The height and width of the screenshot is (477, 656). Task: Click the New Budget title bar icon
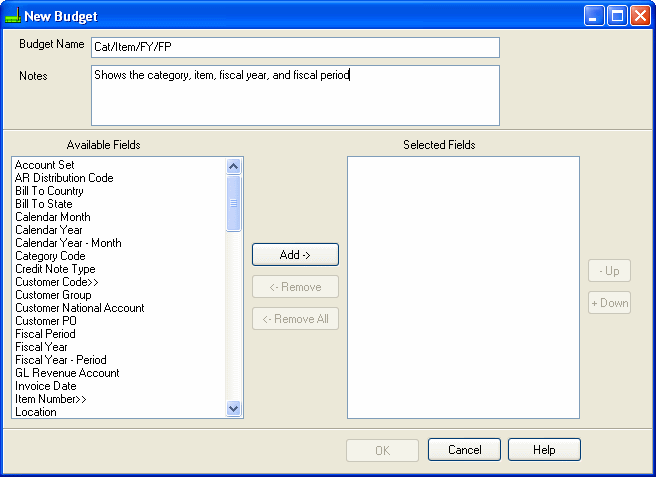(x=13, y=16)
